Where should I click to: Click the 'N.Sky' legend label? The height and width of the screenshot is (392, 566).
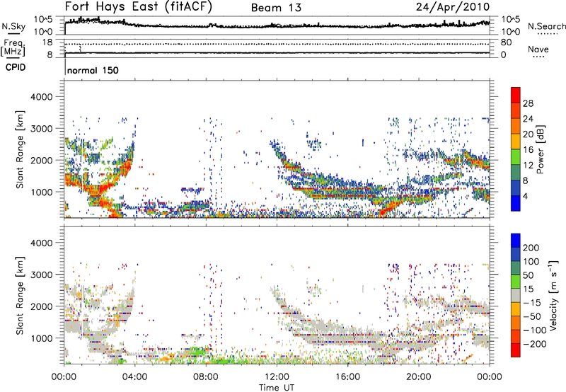[x=13, y=26]
